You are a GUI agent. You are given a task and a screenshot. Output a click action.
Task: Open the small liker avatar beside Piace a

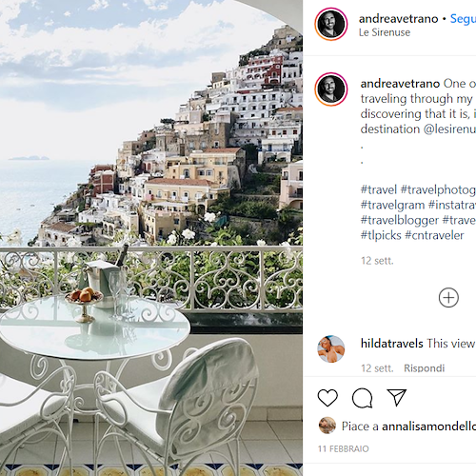point(327,426)
